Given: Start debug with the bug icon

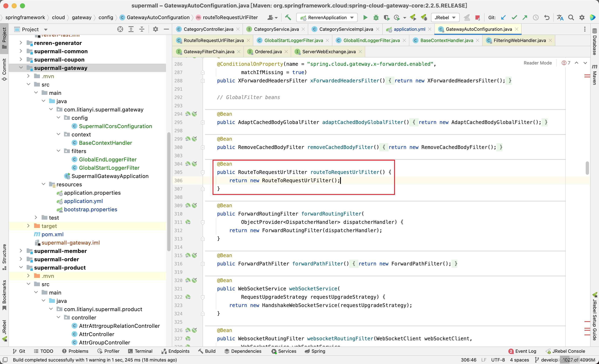Looking at the screenshot, I should point(376,17).
